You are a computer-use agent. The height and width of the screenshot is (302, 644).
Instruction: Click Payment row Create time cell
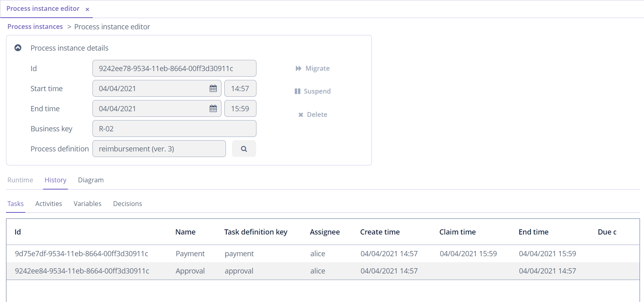tap(389, 253)
